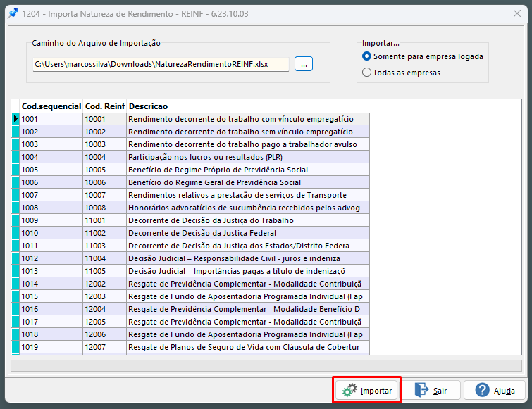Select row 1001 sequence cell
Screen dimensions: 532x409
tap(51, 119)
